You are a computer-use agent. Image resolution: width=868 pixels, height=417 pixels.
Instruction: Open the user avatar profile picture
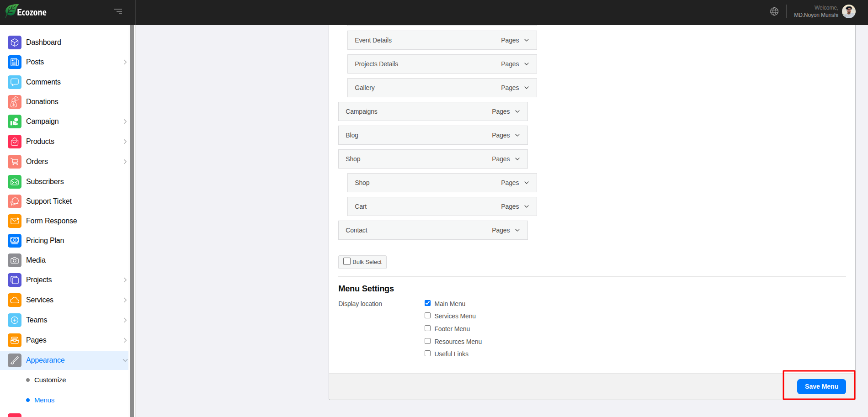(849, 11)
